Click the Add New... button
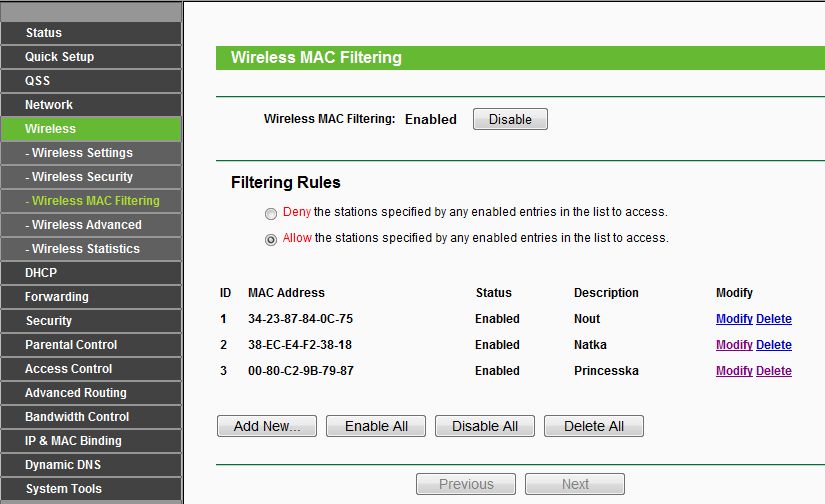Screen dimensions: 825x504 pos(267,426)
